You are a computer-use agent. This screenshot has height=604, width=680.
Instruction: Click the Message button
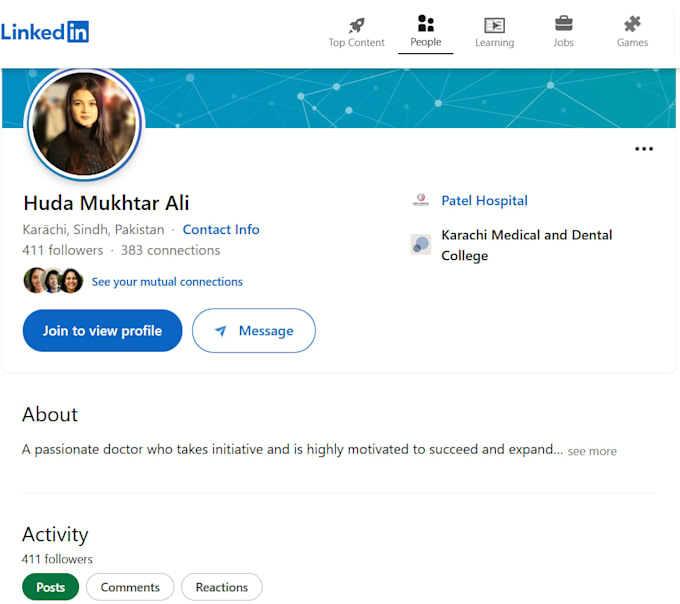click(x=254, y=330)
